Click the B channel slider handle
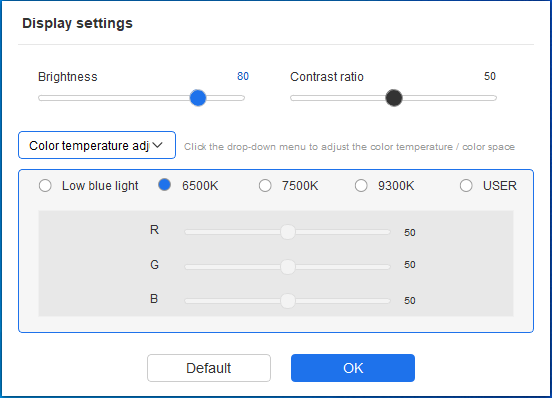Image resolution: width=552 pixels, height=398 pixels. (x=288, y=301)
